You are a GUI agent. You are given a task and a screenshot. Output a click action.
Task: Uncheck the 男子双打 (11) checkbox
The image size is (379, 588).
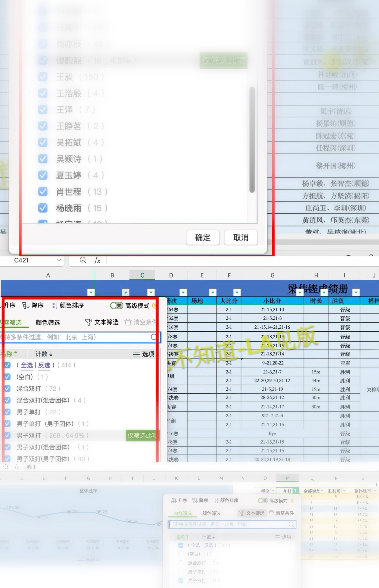coord(181,580)
